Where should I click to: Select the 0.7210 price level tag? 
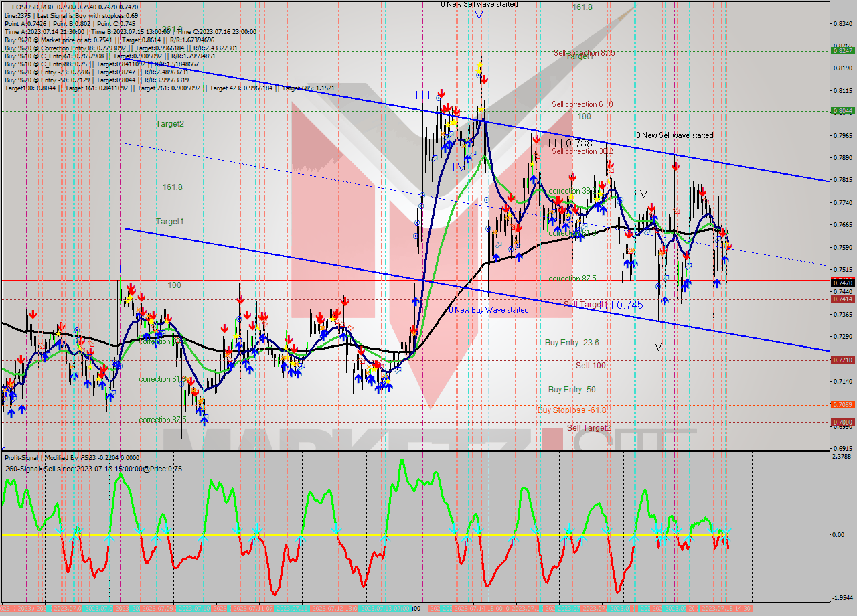pyautogui.click(x=842, y=360)
